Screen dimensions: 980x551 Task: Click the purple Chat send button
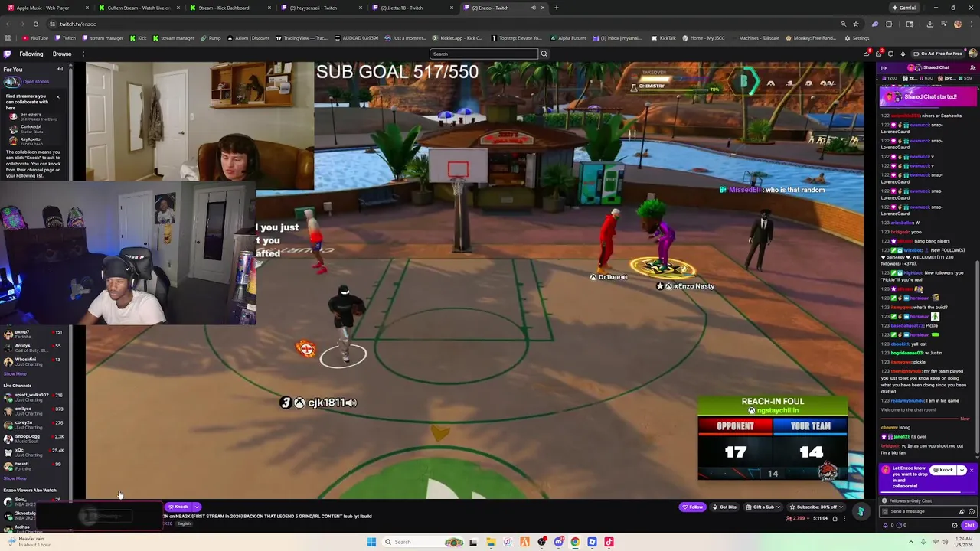pyautogui.click(x=969, y=525)
